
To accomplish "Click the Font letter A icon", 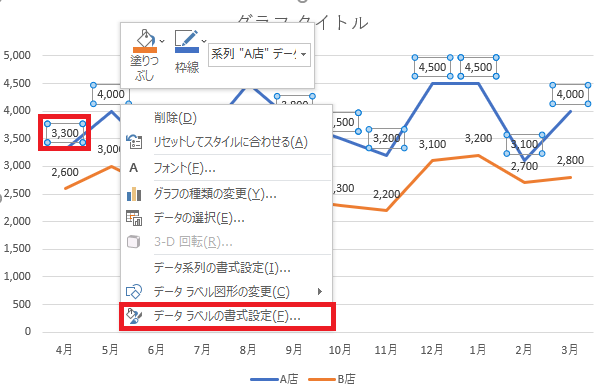I will tap(134, 168).
